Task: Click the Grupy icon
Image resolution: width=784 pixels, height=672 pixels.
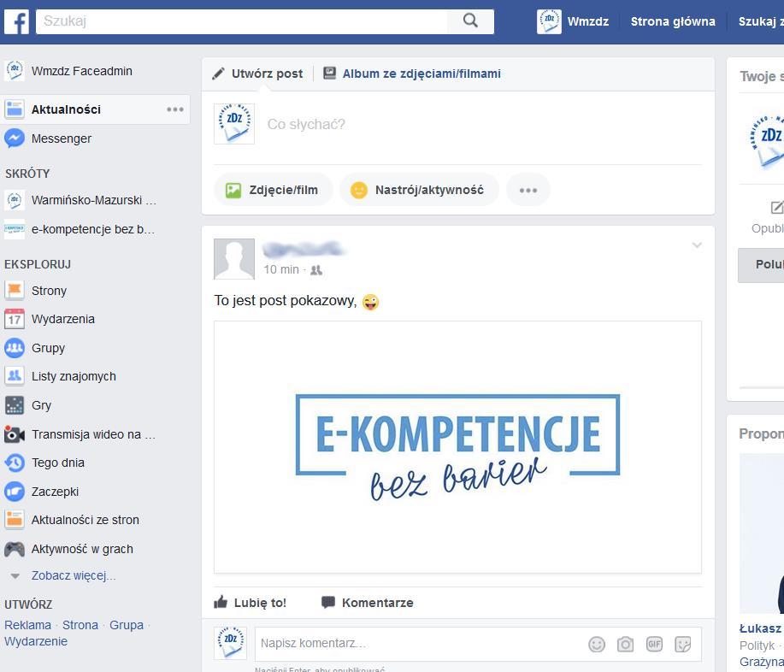Action: point(15,348)
